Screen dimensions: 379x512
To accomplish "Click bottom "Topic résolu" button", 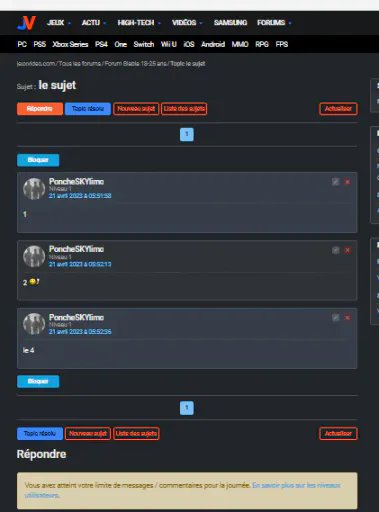I will tap(40, 434).
